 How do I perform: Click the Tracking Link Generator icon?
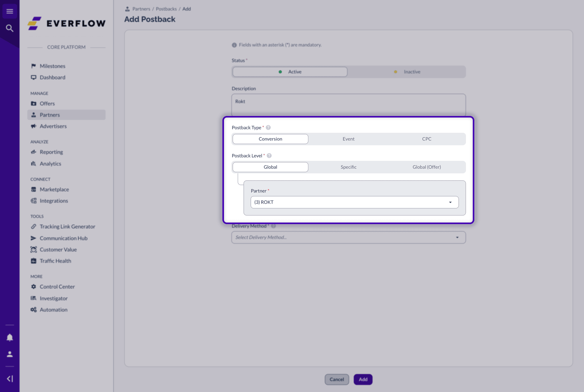click(x=34, y=226)
